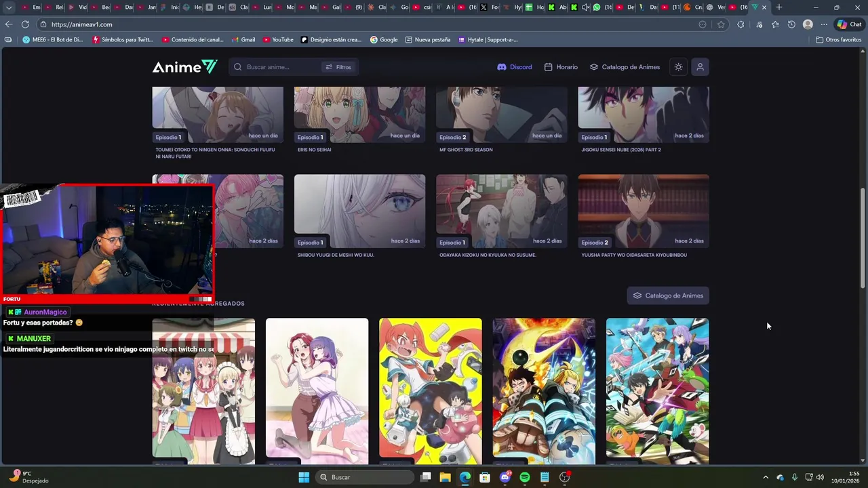Viewport: 868px width, 488px height.
Task: Open Spotify from the taskbar
Action: [x=524, y=477]
